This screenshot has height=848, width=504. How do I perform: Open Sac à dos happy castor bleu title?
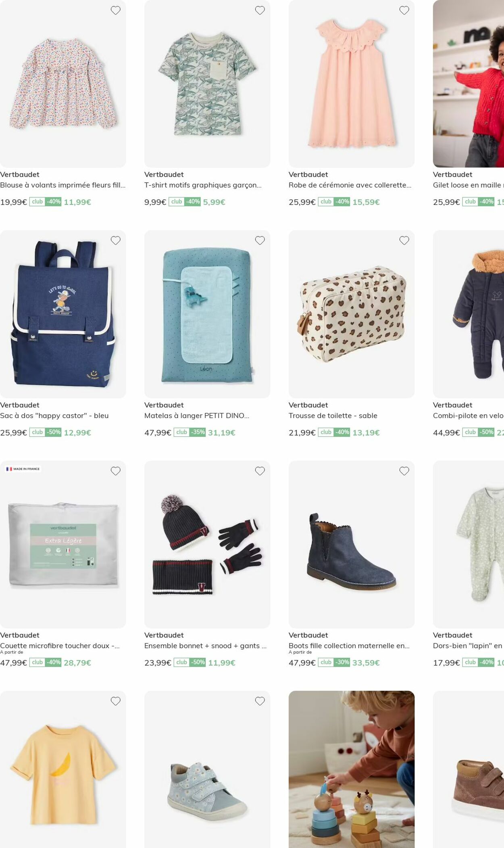pyautogui.click(x=54, y=416)
